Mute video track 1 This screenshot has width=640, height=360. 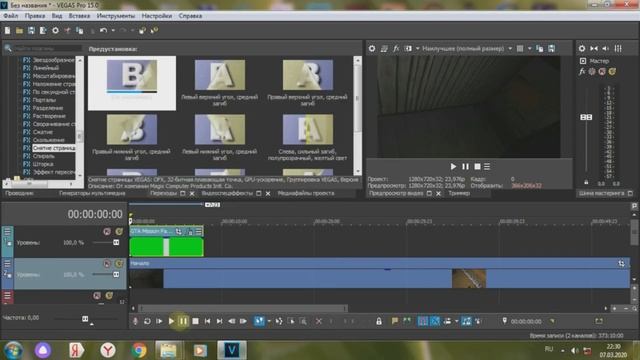pyautogui.click(x=107, y=231)
